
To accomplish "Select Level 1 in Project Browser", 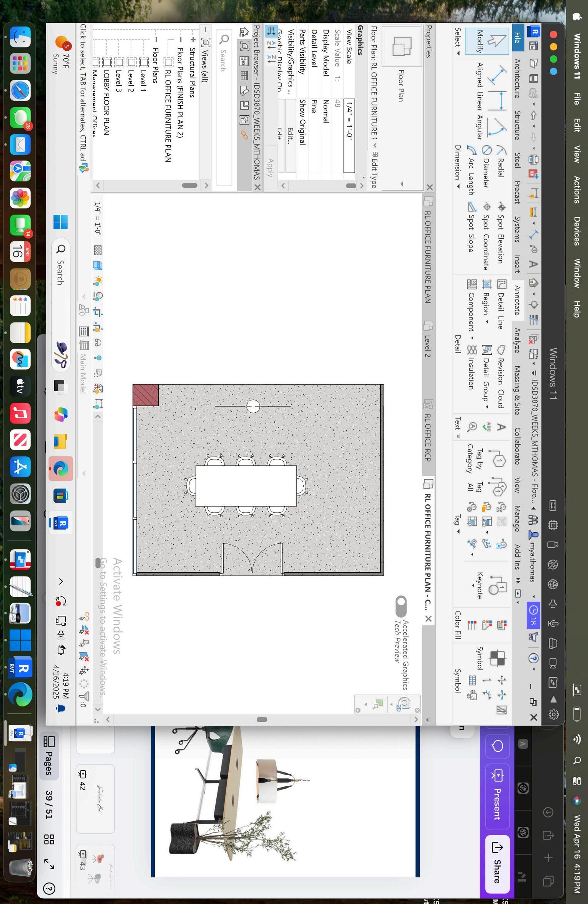I will [143, 80].
